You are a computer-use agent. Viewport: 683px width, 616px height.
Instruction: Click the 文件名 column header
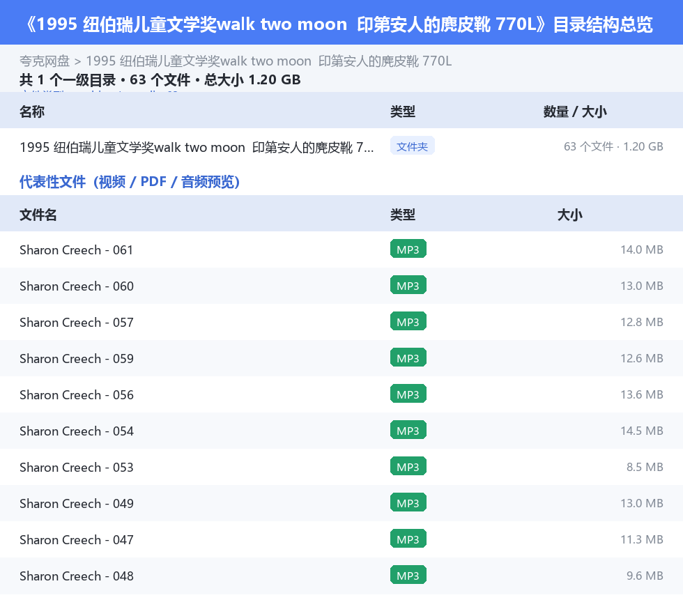pos(38,215)
